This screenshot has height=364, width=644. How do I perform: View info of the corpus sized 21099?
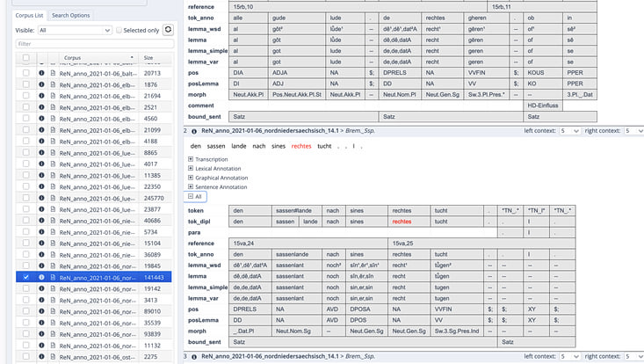point(41,130)
